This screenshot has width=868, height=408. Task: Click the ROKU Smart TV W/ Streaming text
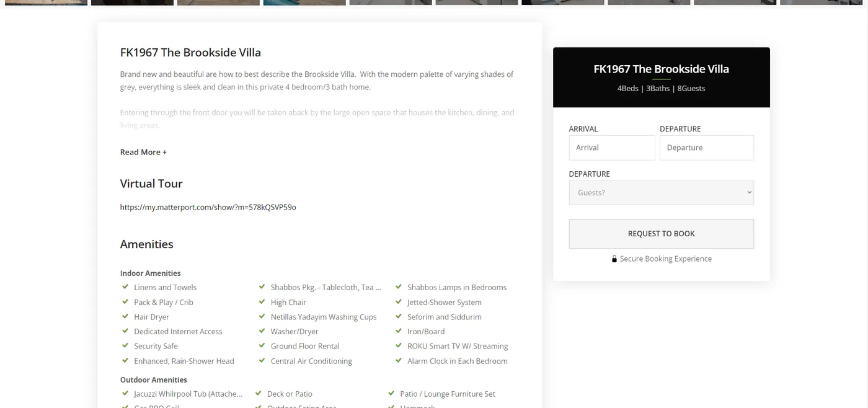pos(458,346)
